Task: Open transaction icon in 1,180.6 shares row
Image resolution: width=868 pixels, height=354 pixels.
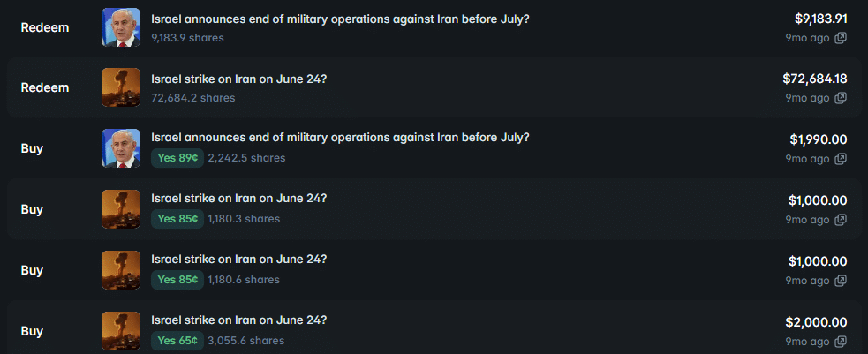Action: (x=842, y=280)
